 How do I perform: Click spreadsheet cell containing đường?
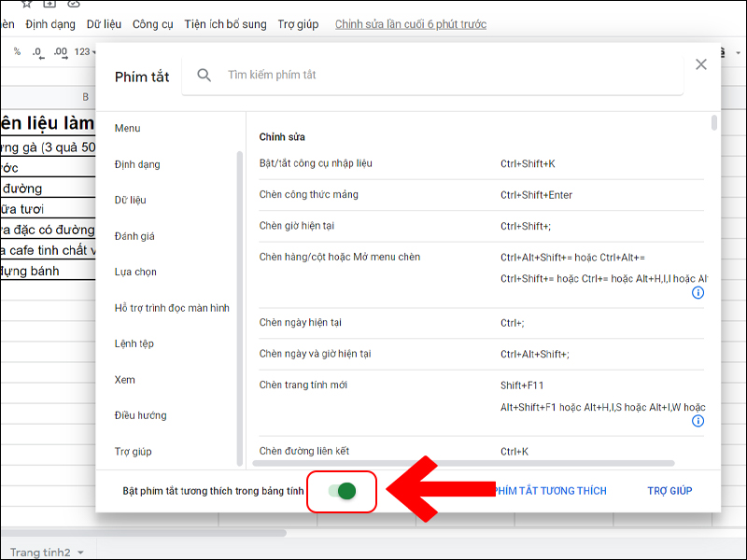[x=49, y=189]
